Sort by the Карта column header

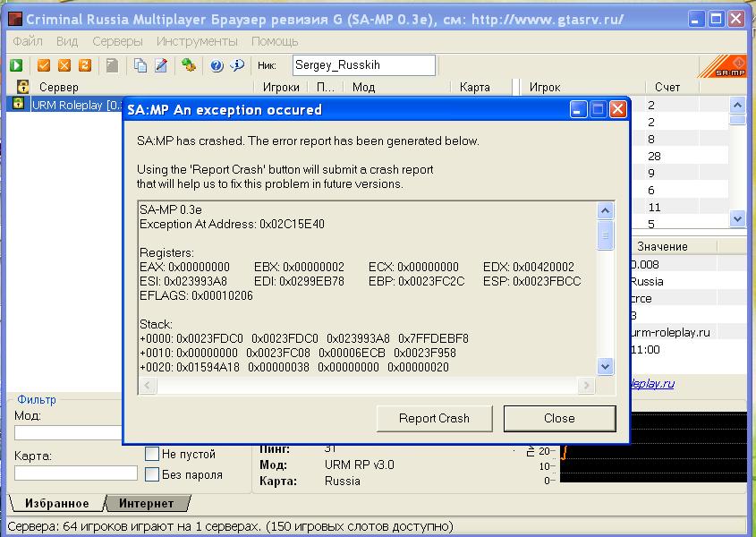click(481, 88)
